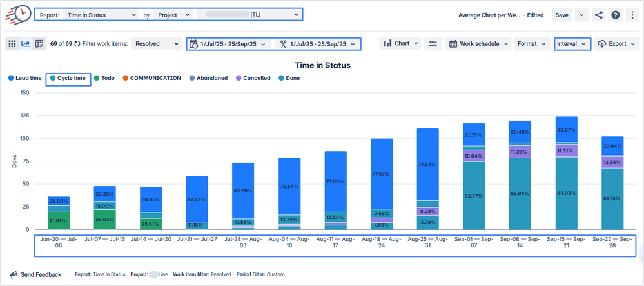Open the three-dot more options menu
Viewport: 644px width, 286px height.
click(x=632, y=15)
